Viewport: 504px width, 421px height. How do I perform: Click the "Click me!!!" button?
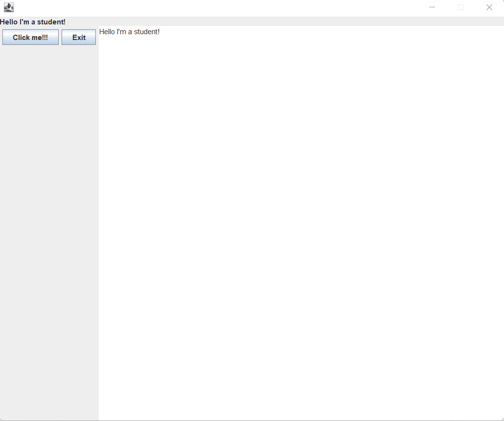30,37
